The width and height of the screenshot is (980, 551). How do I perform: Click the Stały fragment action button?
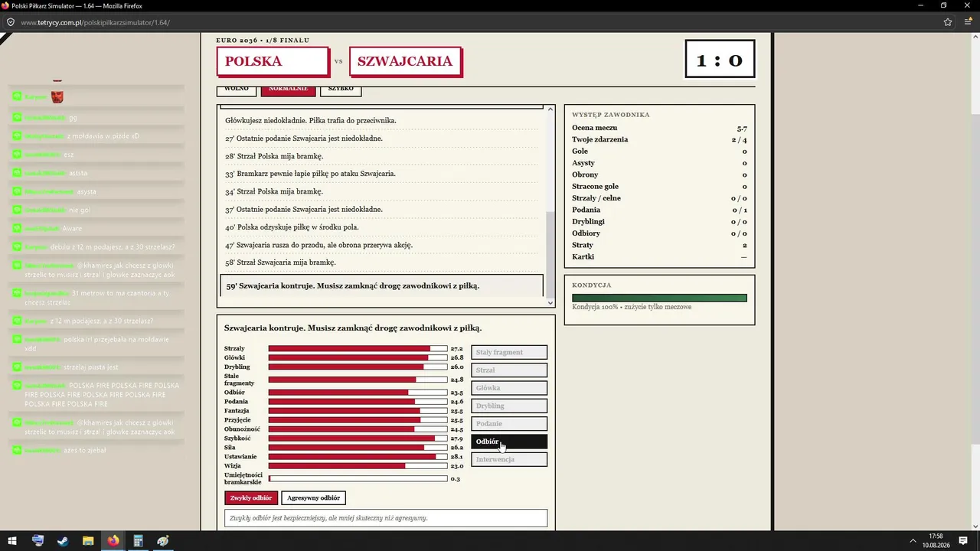point(509,353)
